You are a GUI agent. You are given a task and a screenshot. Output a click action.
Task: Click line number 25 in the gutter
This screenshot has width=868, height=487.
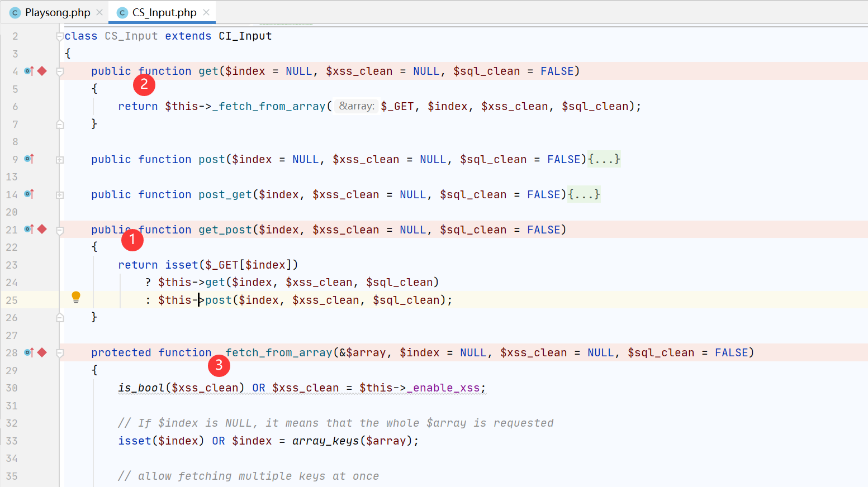(12, 300)
